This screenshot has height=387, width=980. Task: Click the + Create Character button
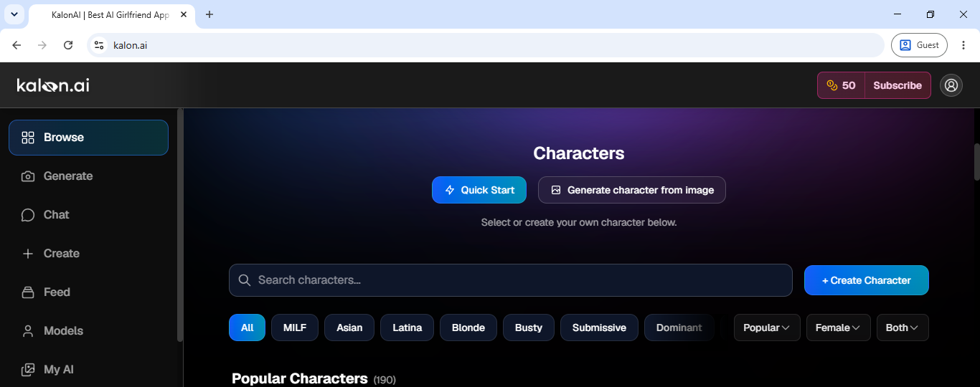tap(867, 280)
